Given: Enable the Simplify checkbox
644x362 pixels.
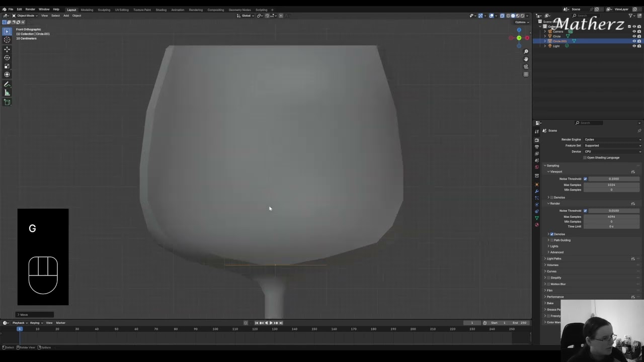Looking at the screenshot, I should point(548,278).
